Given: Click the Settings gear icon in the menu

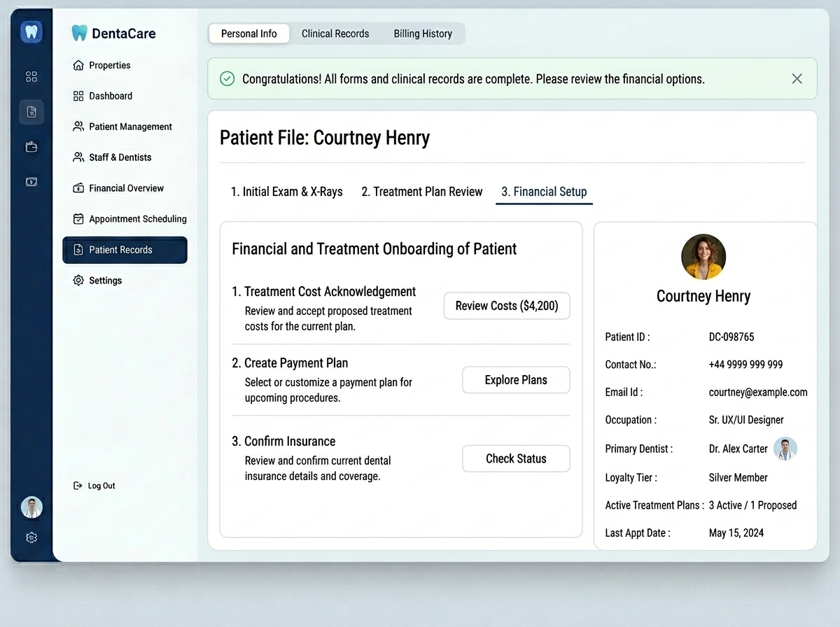Looking at the screenshot, I should [x=78, y=281].
